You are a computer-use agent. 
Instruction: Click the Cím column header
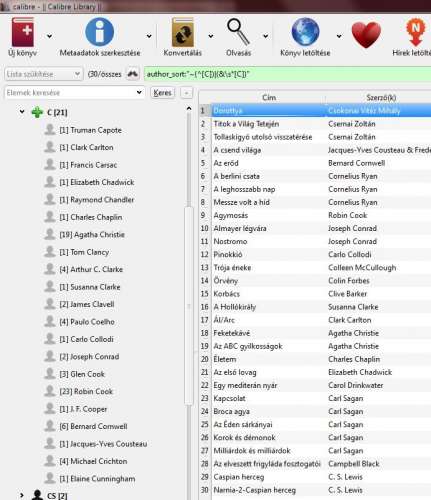(269, 97)
